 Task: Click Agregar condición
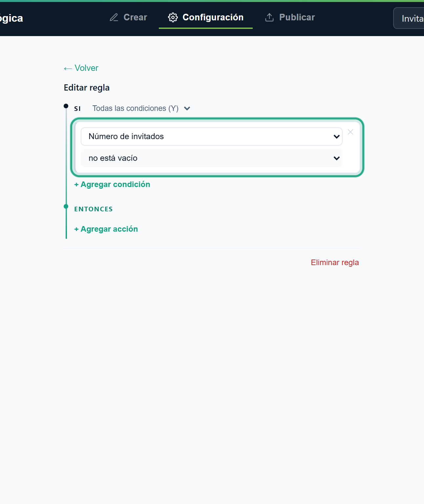click(112, 184)
